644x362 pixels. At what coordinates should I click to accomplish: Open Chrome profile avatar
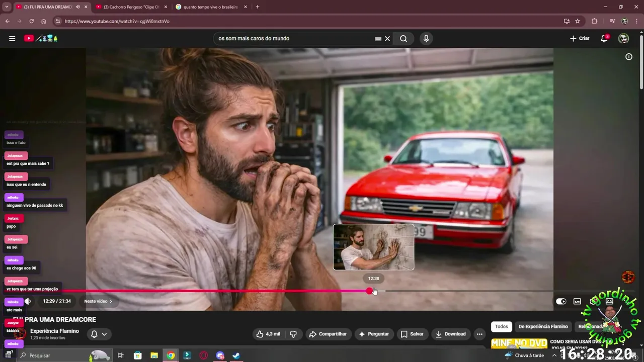click(624, 21)
